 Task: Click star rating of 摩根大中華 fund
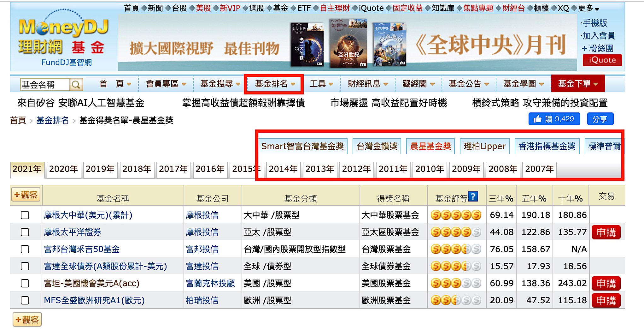click(x=456, y=215)
